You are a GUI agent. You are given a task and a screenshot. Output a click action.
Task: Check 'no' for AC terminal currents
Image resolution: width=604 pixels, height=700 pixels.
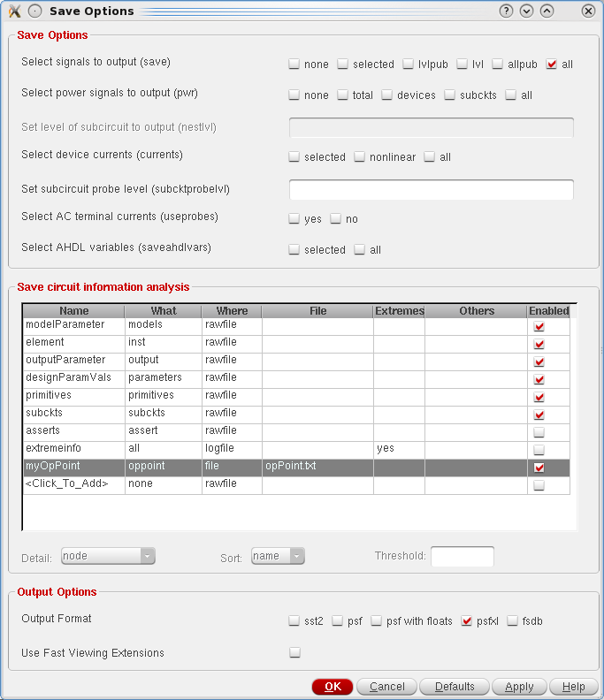(335, 218)
